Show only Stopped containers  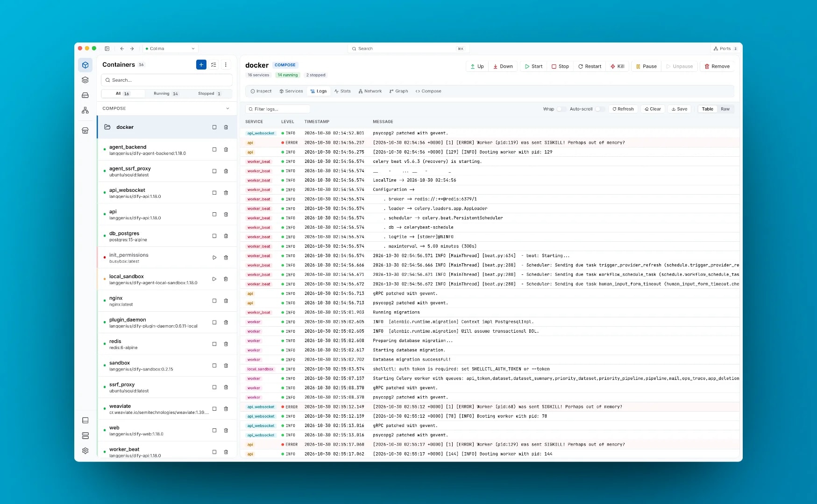point(209,94)
